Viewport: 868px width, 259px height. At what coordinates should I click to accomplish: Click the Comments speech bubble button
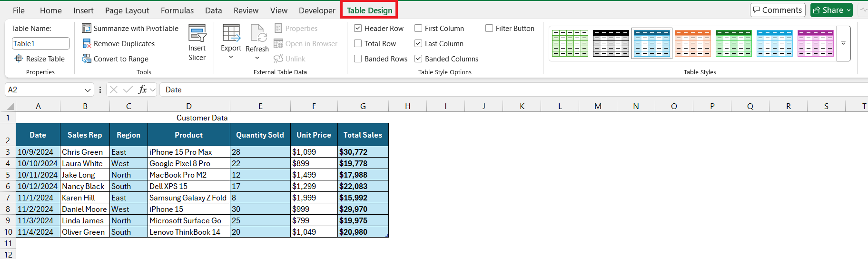(x=778, y=10)
